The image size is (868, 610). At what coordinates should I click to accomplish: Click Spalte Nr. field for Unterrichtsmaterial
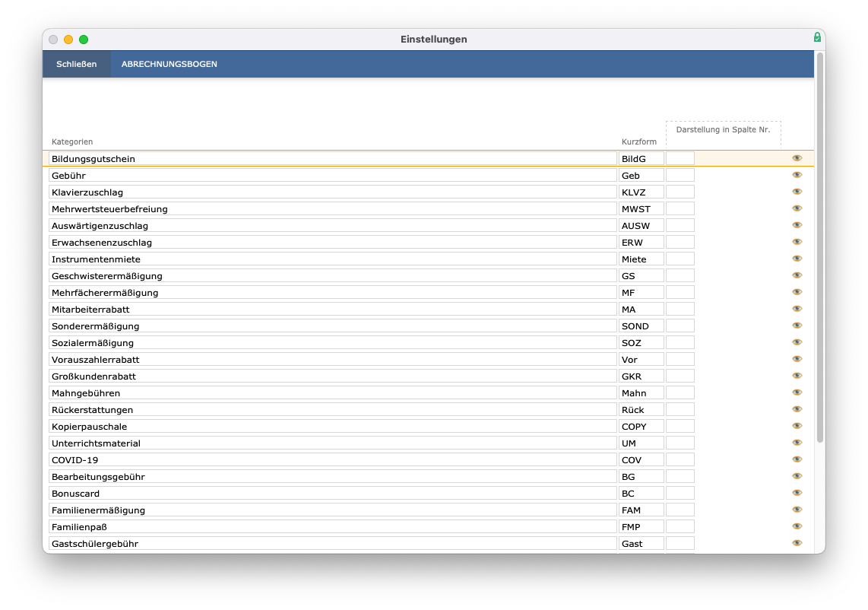680,443
